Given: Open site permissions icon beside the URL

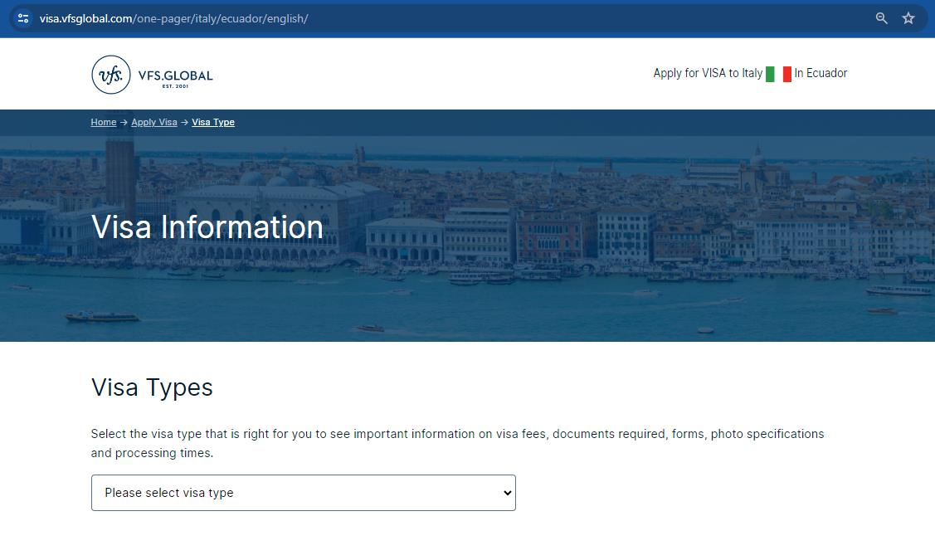Looking at the screenshot, I should pyautogui.click(x=22, y=17).
